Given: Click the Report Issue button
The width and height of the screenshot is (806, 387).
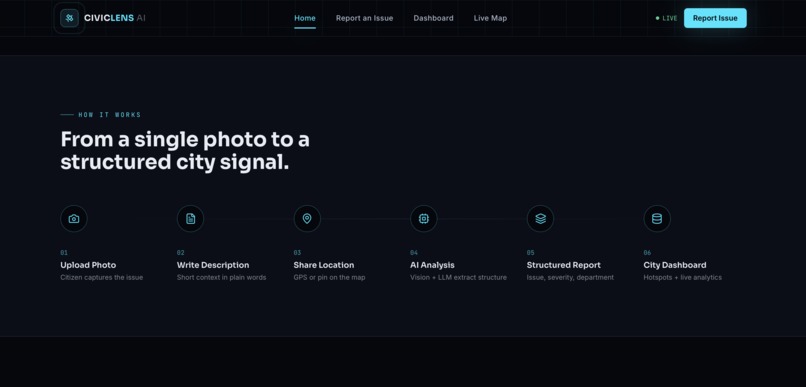Looking at the screenshot, I should (715, 18).
